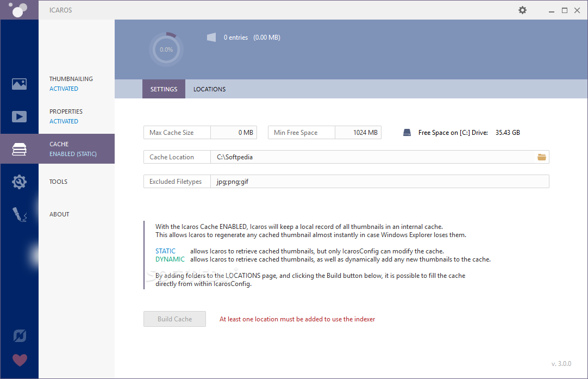Click the version 'v. 3.0.0' label

point(561,364)
